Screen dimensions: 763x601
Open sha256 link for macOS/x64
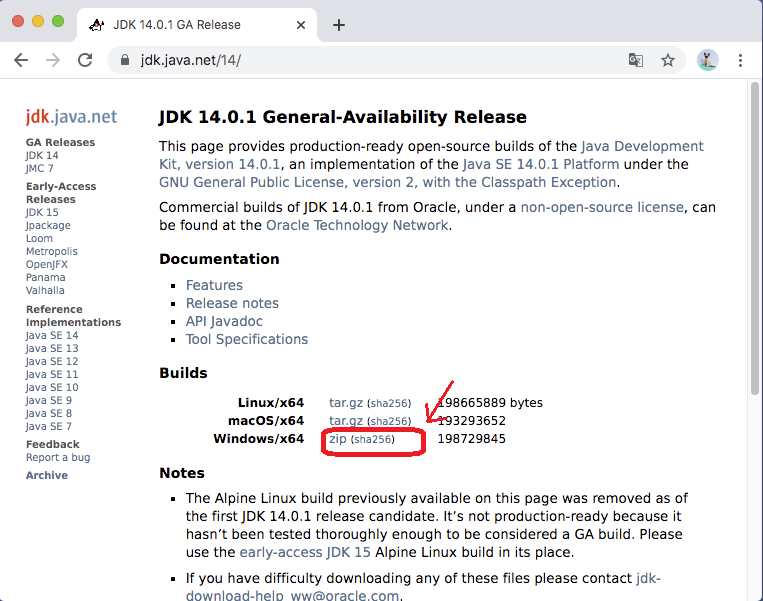pos(389,422)
